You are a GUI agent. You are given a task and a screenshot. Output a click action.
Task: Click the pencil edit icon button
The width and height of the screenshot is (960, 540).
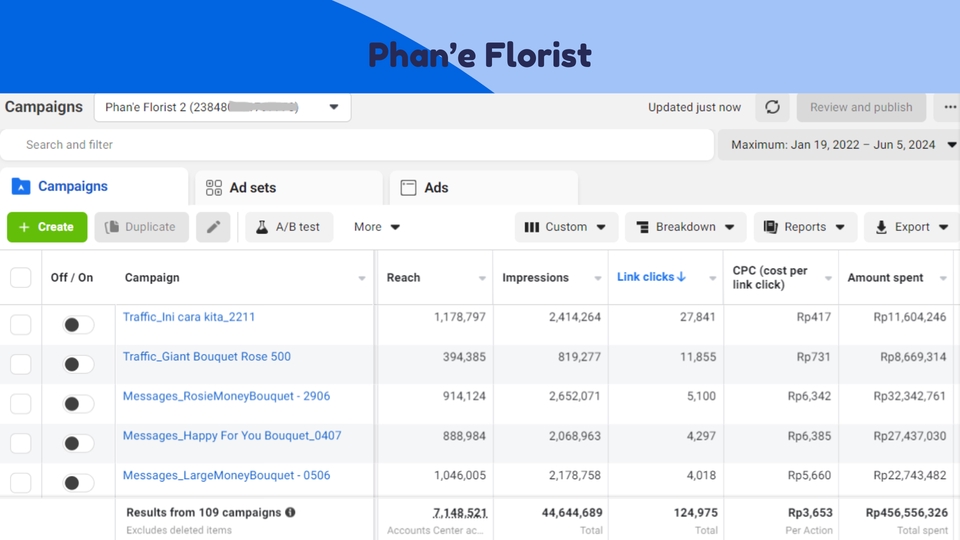coord(213,227)
